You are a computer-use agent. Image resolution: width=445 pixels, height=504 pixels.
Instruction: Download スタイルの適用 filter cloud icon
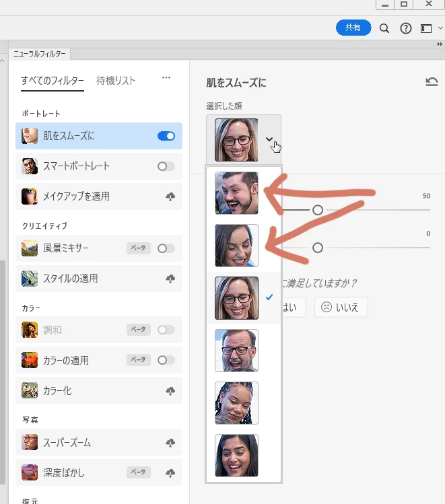tap(170, 279)
